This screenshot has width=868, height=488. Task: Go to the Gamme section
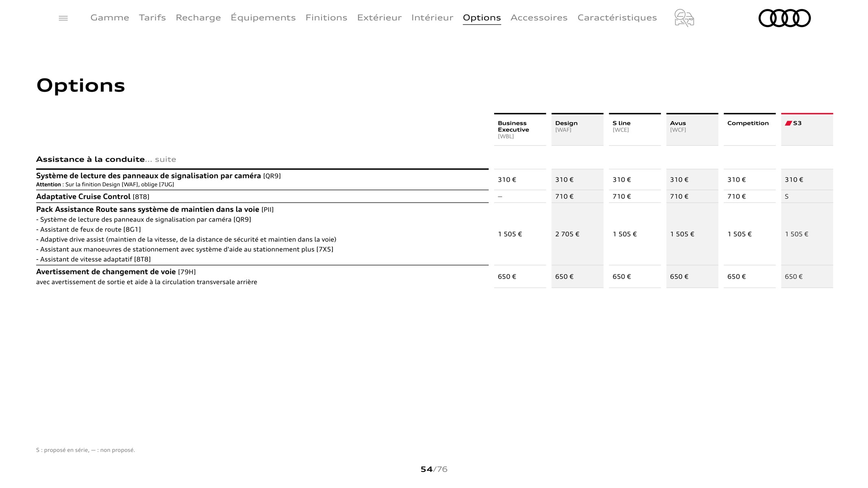pos(109,17)
